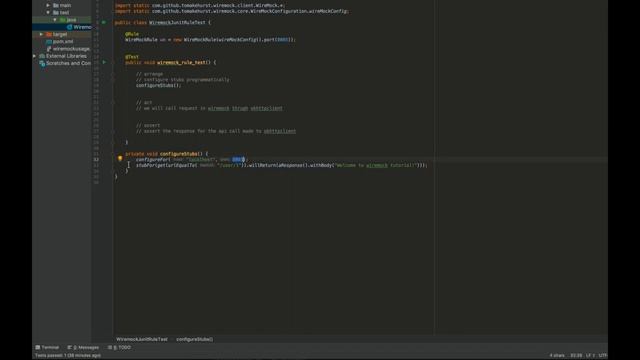Screen dimensions: 640x360
Task: Click the orange target folder icon
Action: point(49,34)
